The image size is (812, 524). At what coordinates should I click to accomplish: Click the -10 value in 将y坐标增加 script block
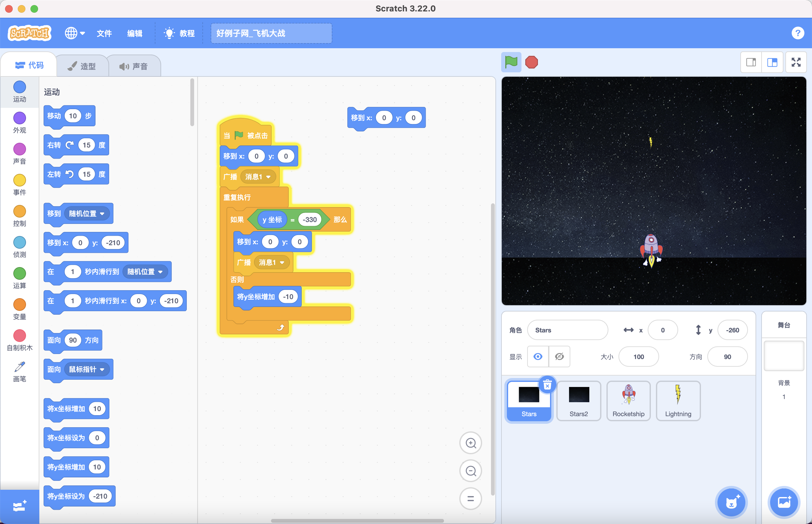[288, 297]
